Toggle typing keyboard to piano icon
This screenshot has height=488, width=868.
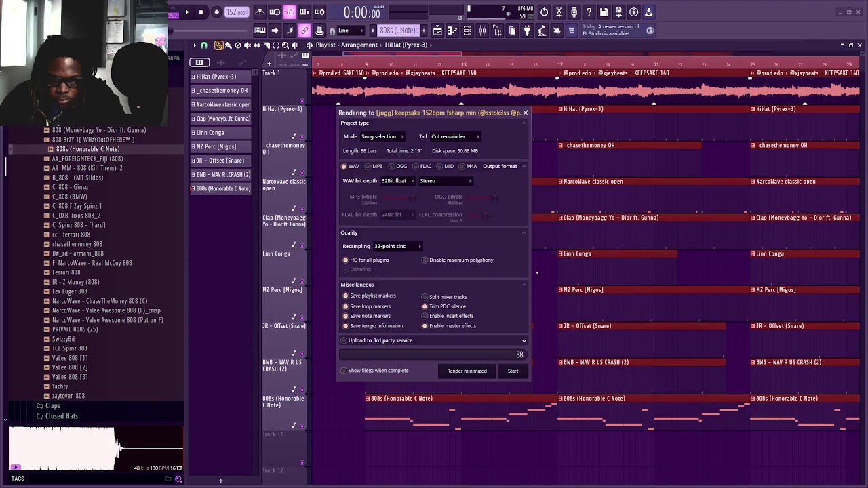click(260, 30)
